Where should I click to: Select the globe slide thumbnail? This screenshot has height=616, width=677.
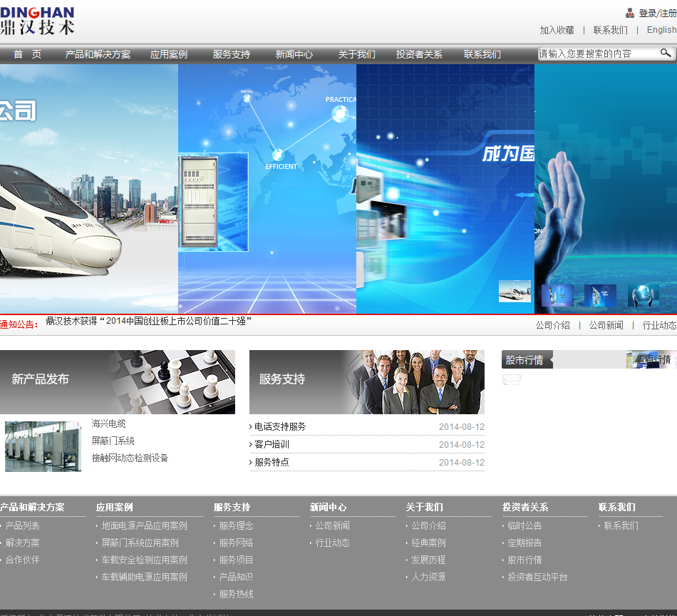(644, 295)
